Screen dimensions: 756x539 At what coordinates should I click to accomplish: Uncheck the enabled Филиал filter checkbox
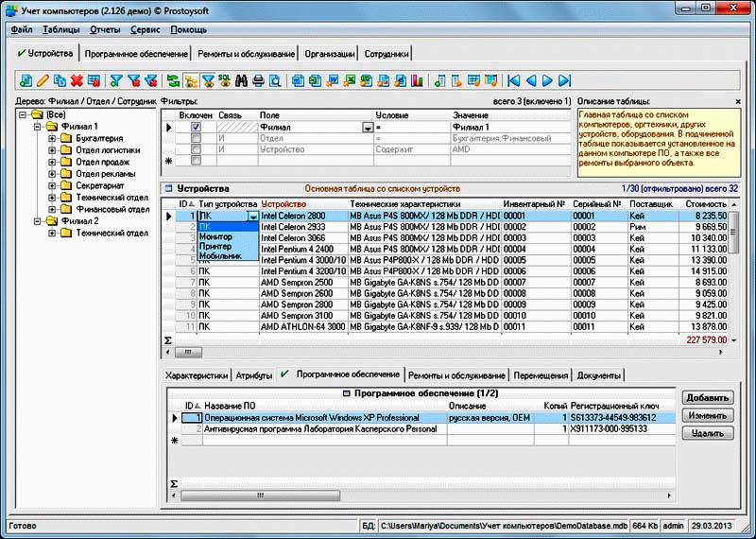(196, 127)
